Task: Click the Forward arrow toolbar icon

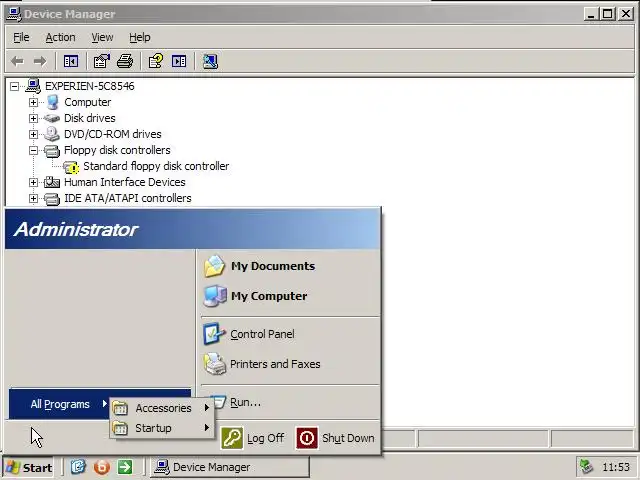Action: [40, 62]
